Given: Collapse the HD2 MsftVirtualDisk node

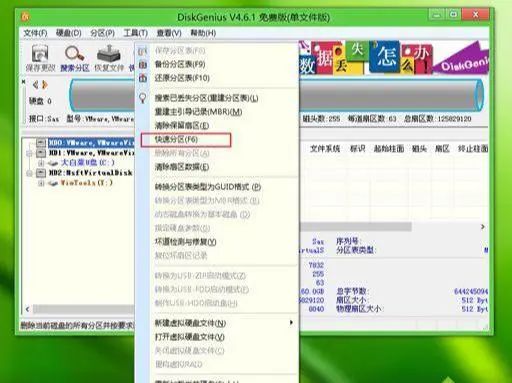Looking at the screenshot, I should (x=29, y=173).
